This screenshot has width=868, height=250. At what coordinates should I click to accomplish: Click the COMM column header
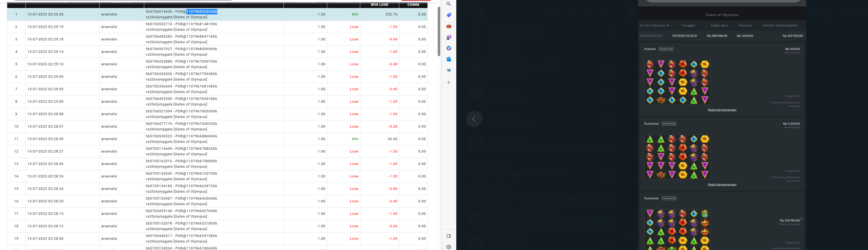point(413,5)
